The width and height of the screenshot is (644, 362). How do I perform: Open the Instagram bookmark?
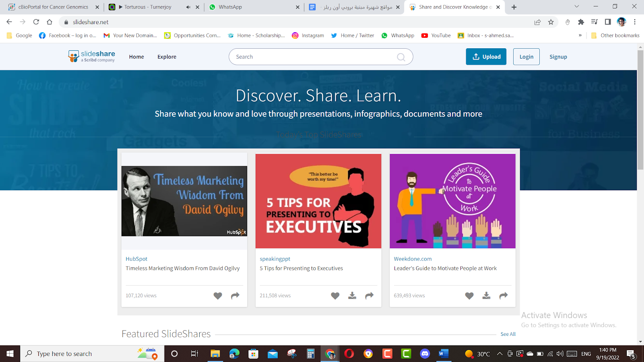pos(308,35)
